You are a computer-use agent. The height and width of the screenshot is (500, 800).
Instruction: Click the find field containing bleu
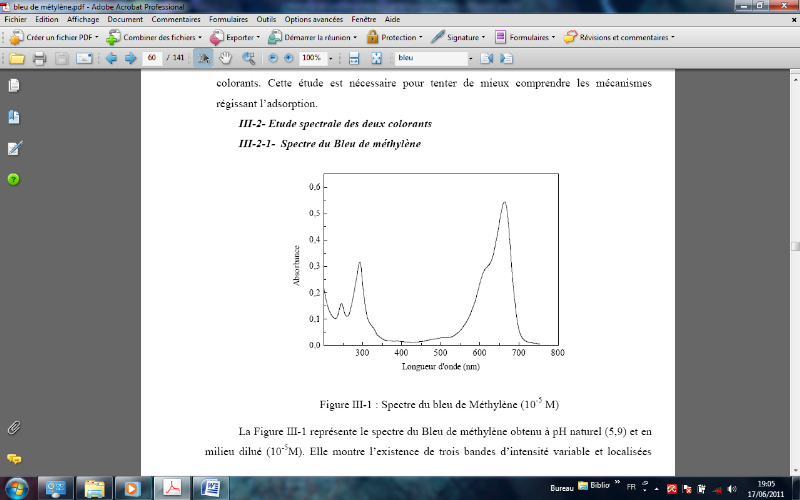click(431, 58)
